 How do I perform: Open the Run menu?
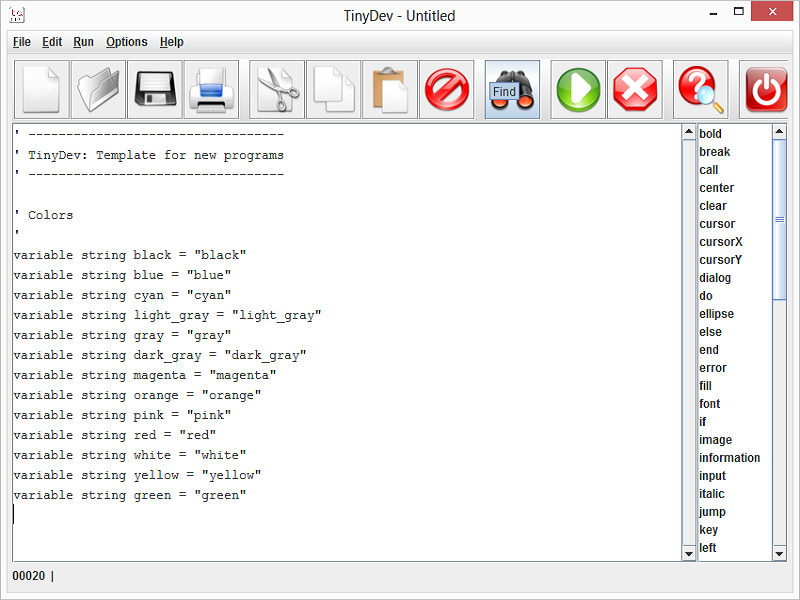pyautogui.click(x=84, y=42)
